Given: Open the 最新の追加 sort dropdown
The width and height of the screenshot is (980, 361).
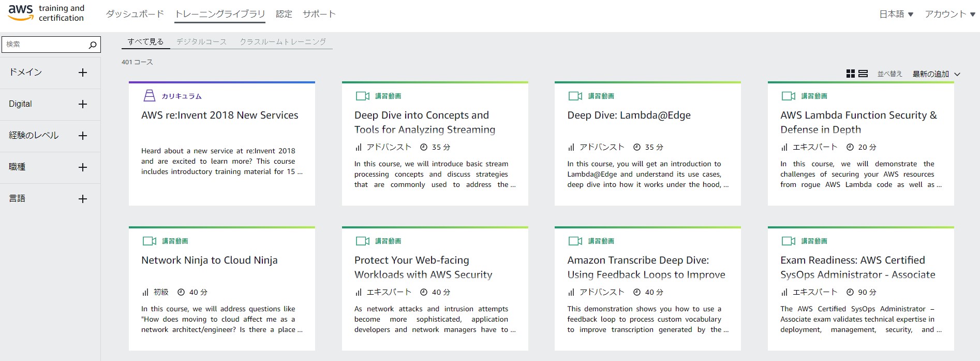Looking at the screenshot, I should (x=936, y=74).
